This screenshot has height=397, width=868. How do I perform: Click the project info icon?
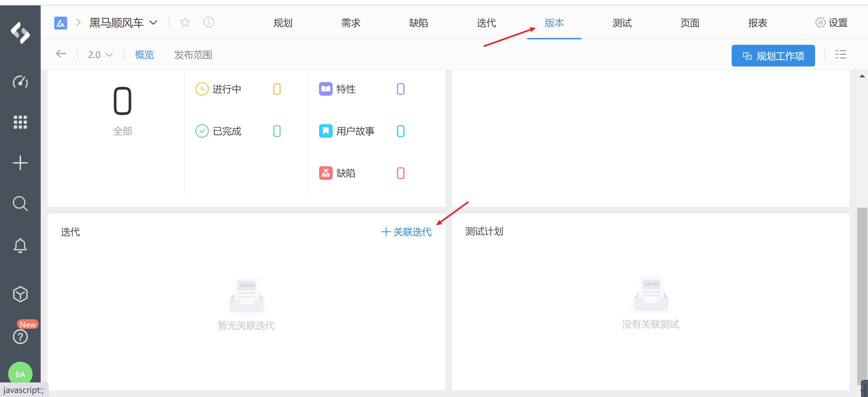click(x=209, y=22)
